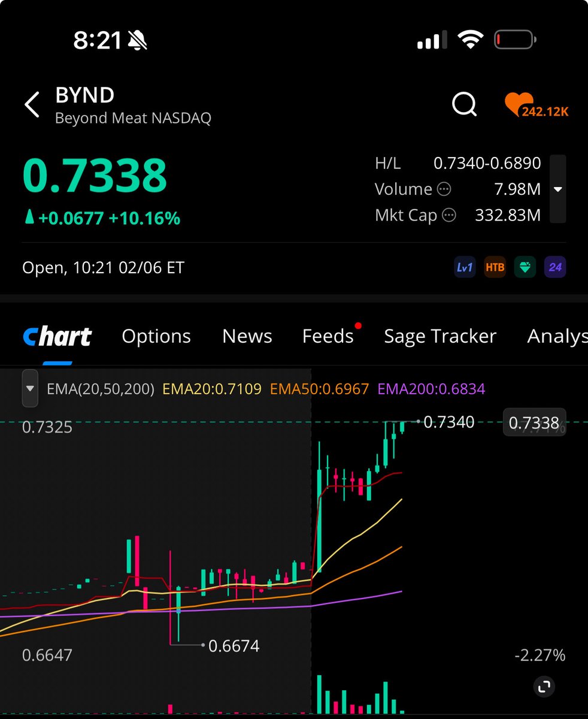
Task: Select the Sage Tracker tab
Action: [x=440, y=336]
